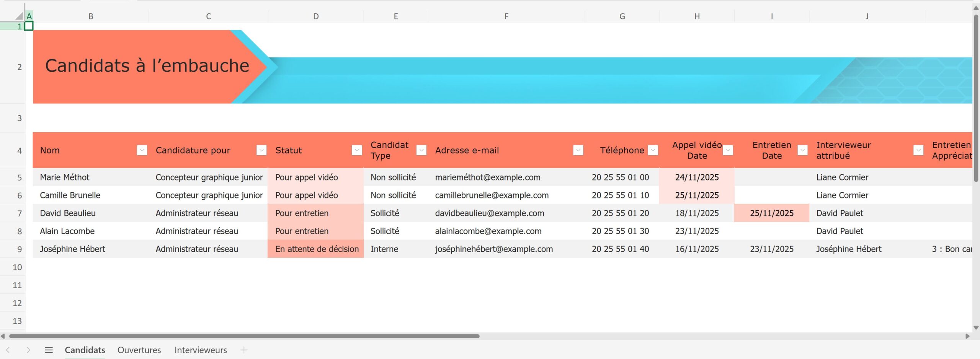Open the Téléphone filter dropdown

coord(653,150)
